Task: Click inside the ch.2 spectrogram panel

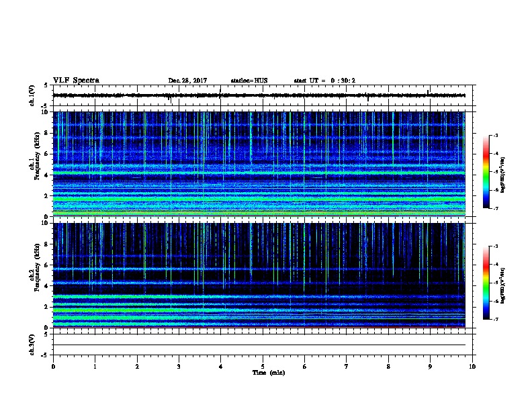Action: (x=259, y=275)
